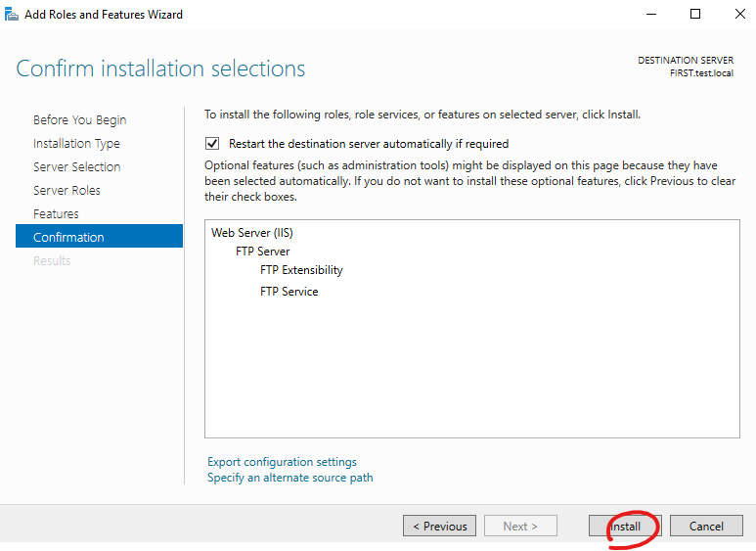756x551 pixels.
Task: Click the FIRST.test.local destination server name
Action: (x=701, y=73)
